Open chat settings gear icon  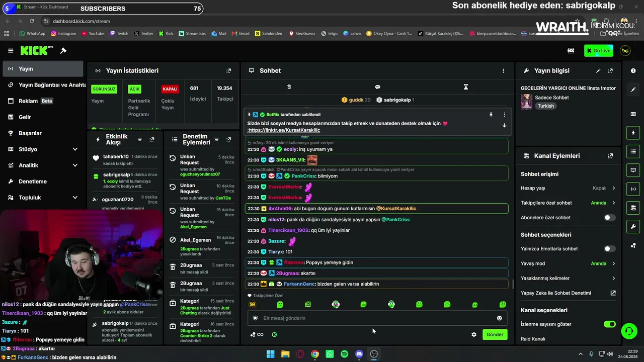(473, 334)
